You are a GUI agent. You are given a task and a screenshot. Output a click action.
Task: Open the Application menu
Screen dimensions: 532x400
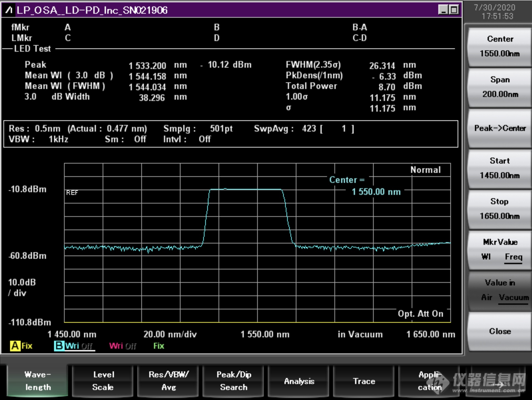(429, 381)
